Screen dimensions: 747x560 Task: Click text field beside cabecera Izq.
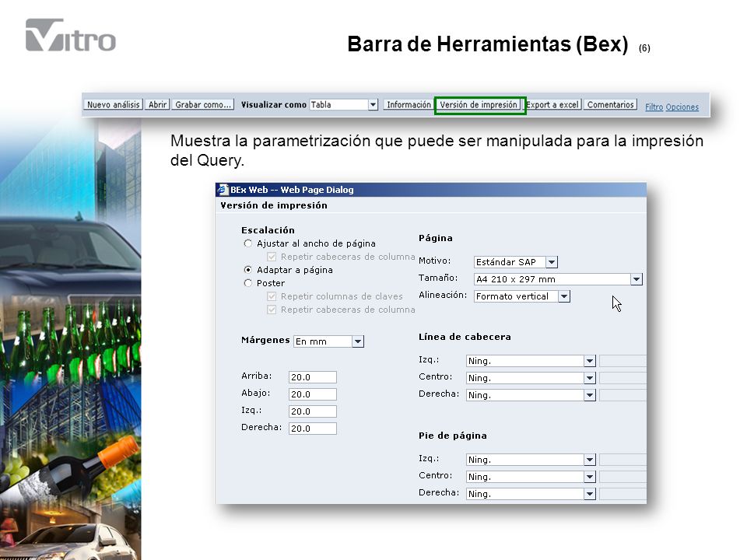622,361
